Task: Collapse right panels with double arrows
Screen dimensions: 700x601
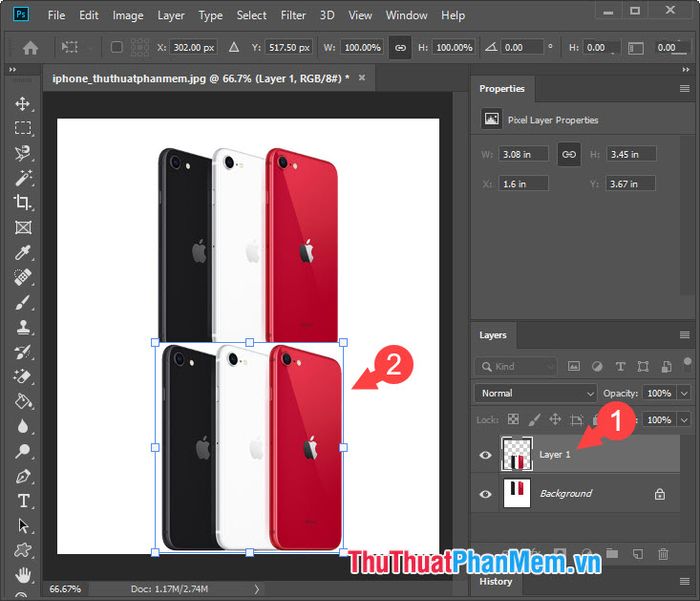Action: pyautogui.click(x=686, y=70)
